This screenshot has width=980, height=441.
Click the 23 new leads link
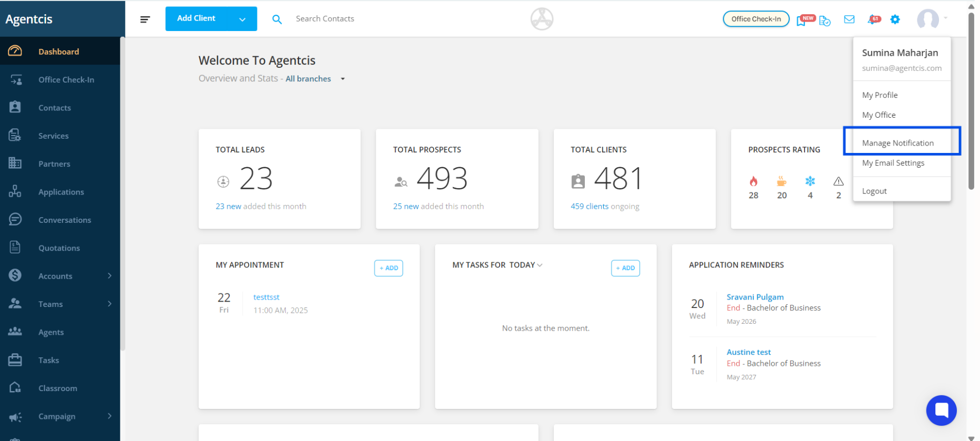(x=228, y=207)
